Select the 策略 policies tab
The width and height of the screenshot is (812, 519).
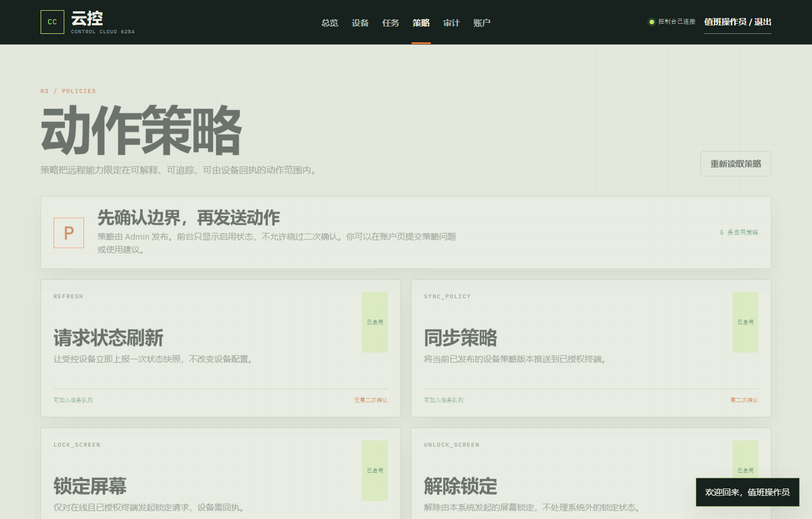421,23
